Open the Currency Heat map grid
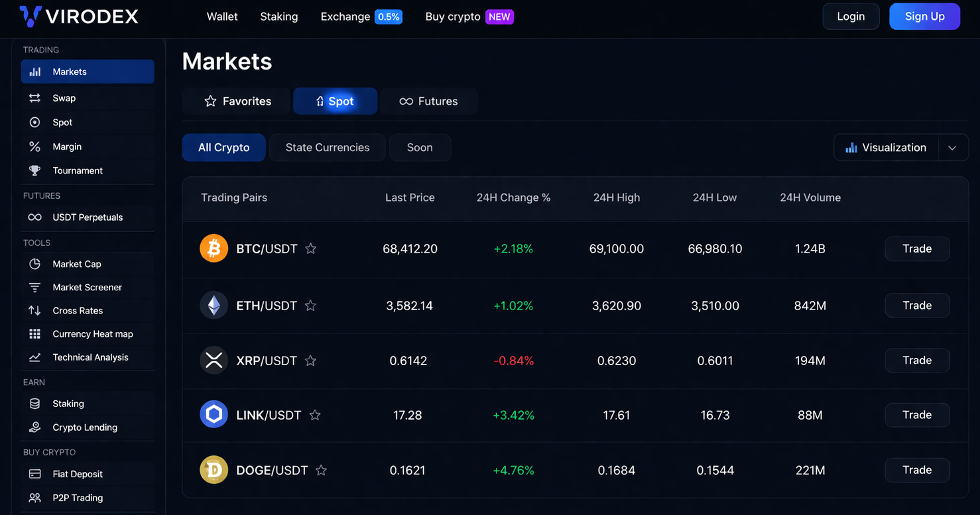This screenshot has width=980, height=515. (34, 334)
